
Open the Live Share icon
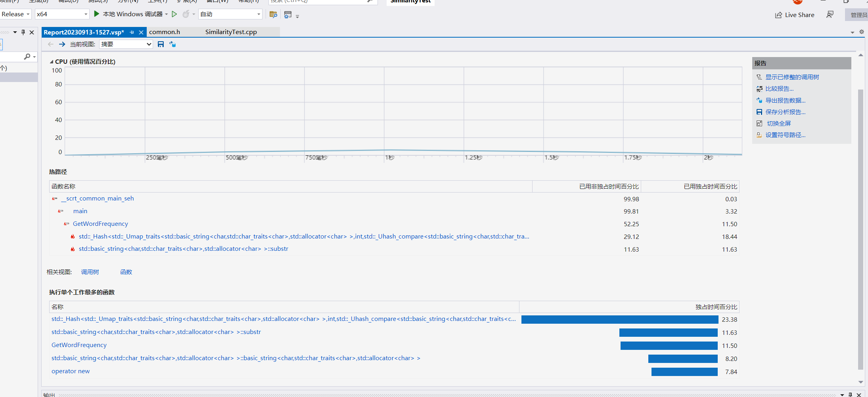tap(778, 15)
